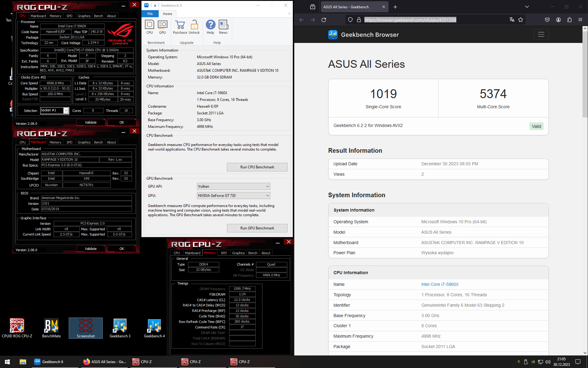Image resolution: width=588 pixels, height=368 pixels.
Task: Click the Valid badge on the result
Action: point(536,126)
